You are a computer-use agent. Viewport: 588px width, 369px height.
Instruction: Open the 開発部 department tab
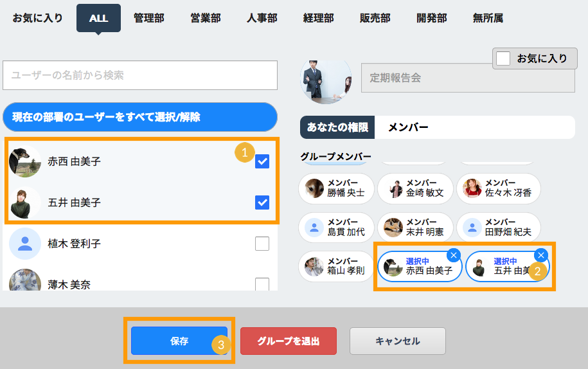click(x=431, y=18)
